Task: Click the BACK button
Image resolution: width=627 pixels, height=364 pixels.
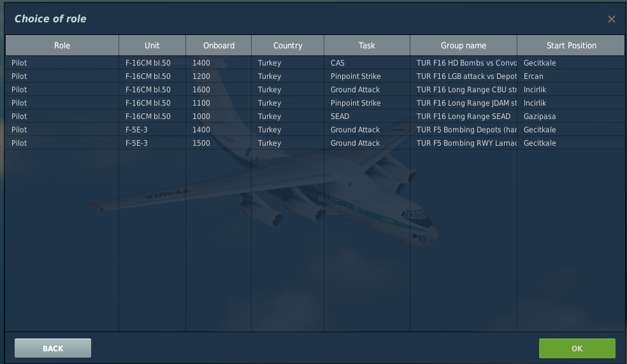Action: point(53,348)
